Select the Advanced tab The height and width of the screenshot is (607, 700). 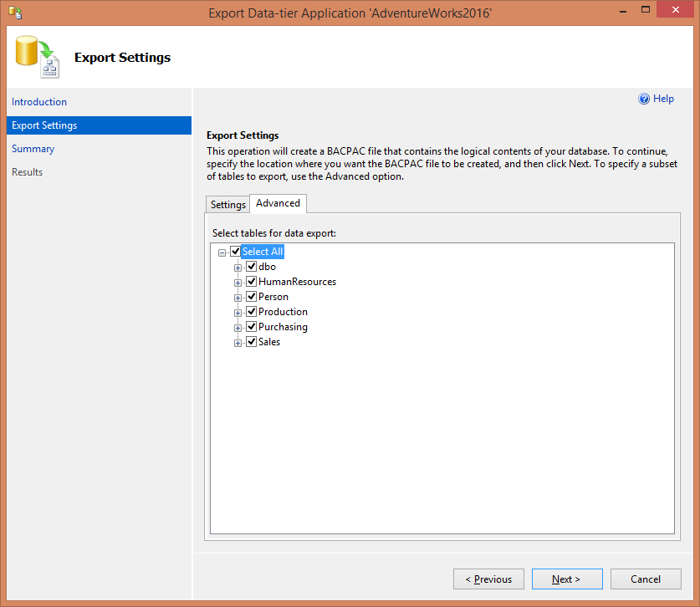click(x=278, y=203)
